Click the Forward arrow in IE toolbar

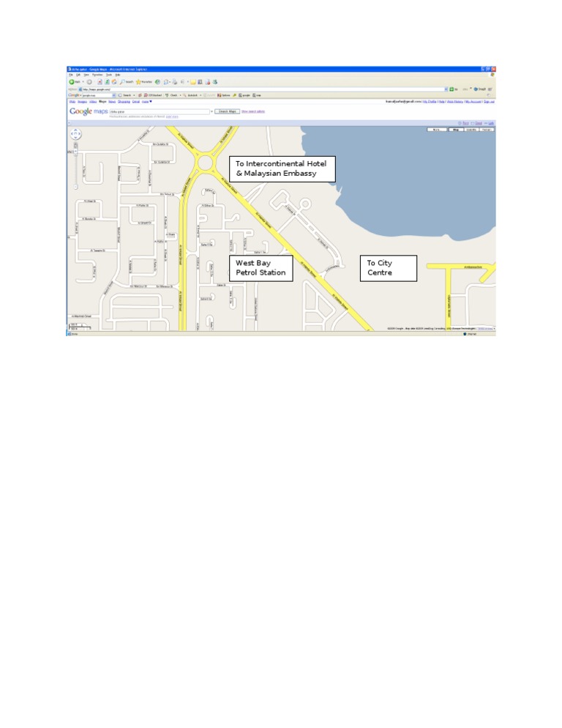click(x=89, y=82)
